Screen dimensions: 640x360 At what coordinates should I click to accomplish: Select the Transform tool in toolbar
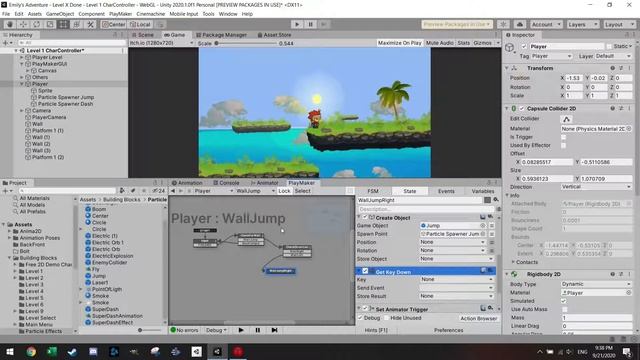pos(77,24)
